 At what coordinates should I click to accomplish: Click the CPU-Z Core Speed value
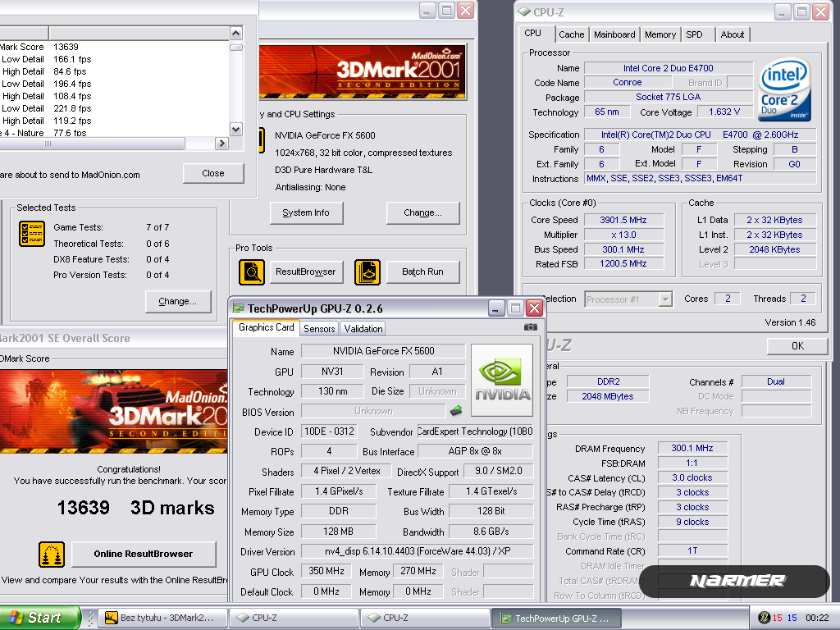point(623,220)
